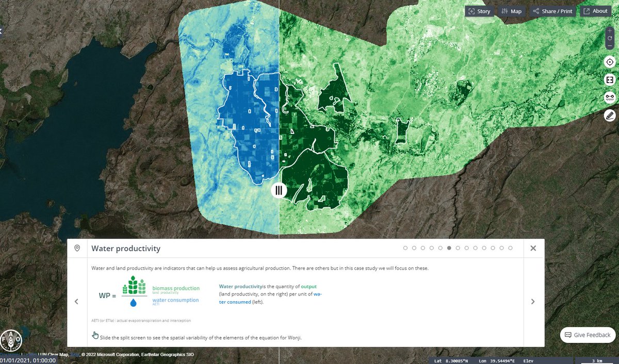Select the filled sixth story page dot

449,248
